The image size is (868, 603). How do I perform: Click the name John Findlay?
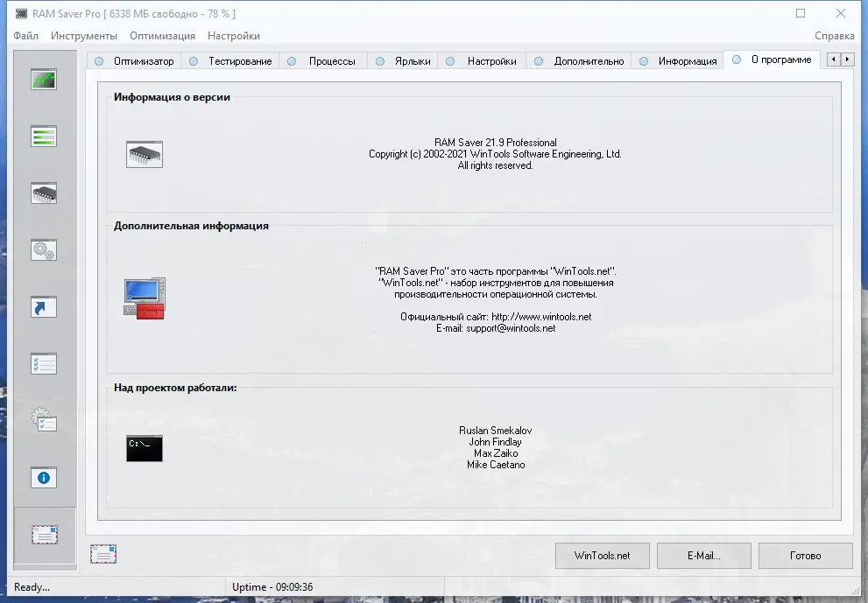click(496, 442)
